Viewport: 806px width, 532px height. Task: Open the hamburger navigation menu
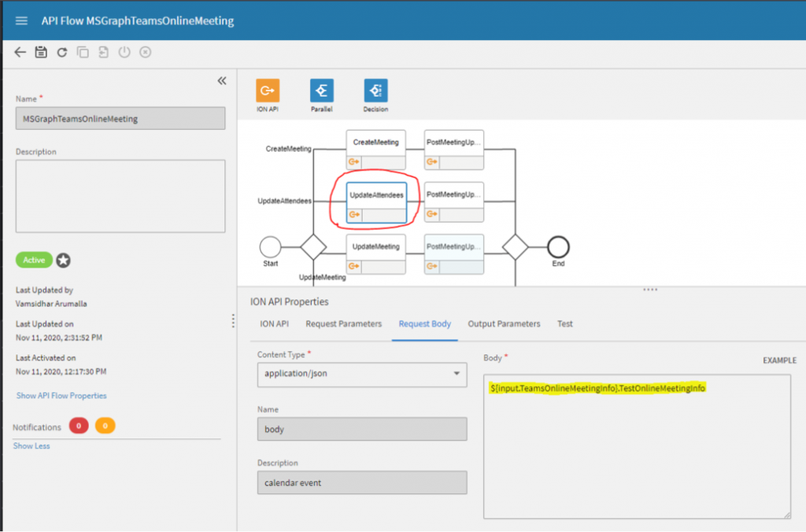pos(21,20)
